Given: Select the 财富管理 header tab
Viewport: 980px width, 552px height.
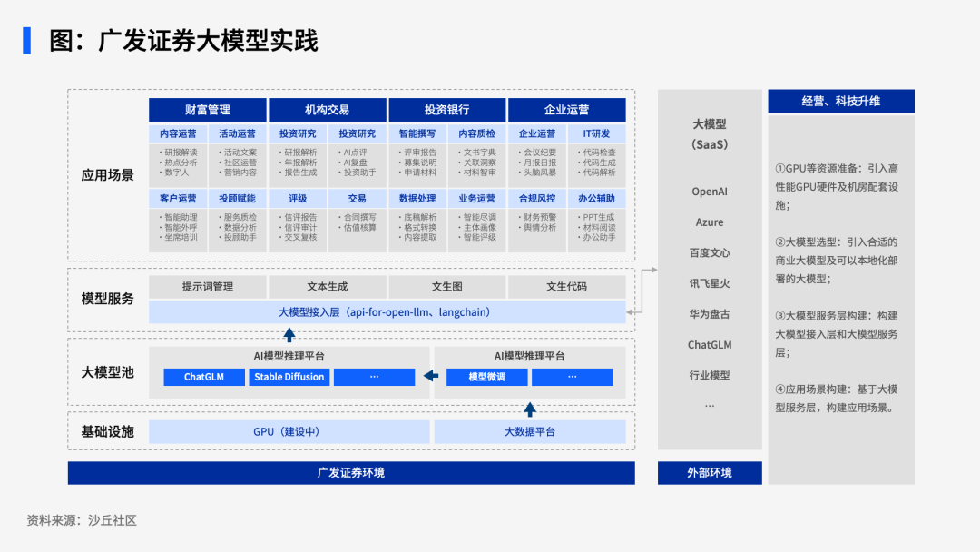Looking at the screenshot, I should (207, 110).
